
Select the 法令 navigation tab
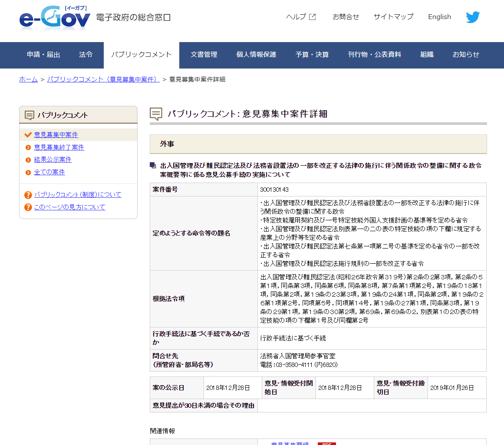(x=86, y=55)
